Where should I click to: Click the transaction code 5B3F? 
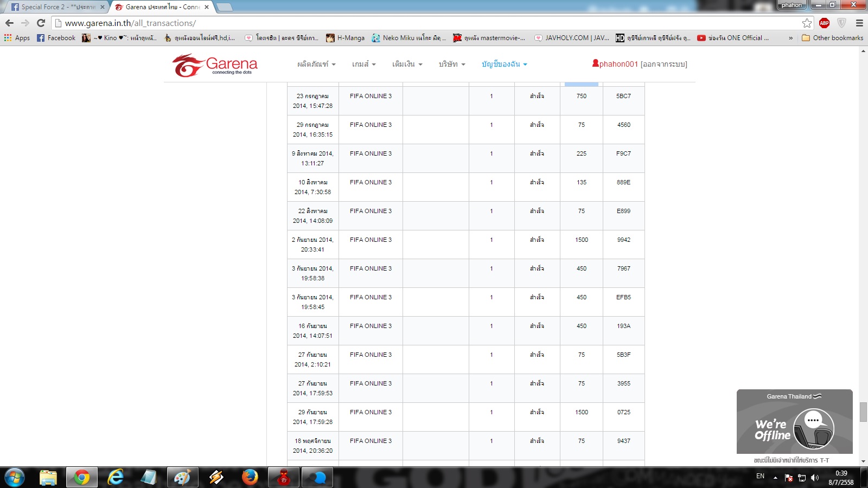pyautogui.click(x=624, y=355)
